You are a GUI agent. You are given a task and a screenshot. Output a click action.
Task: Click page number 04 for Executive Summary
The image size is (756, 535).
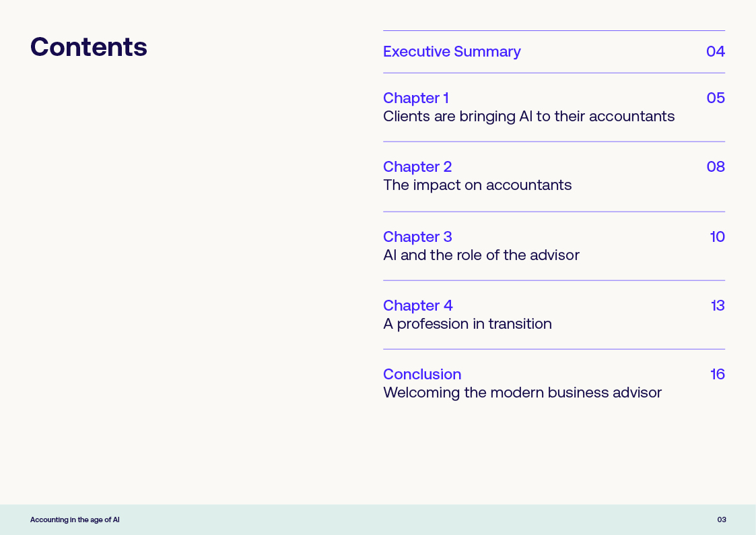coord(715,52)
